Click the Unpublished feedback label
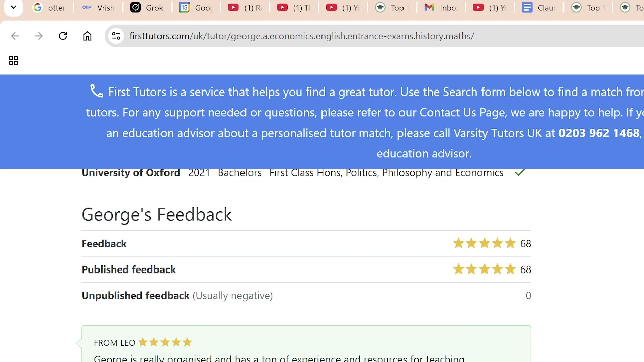 coord(135,295)
